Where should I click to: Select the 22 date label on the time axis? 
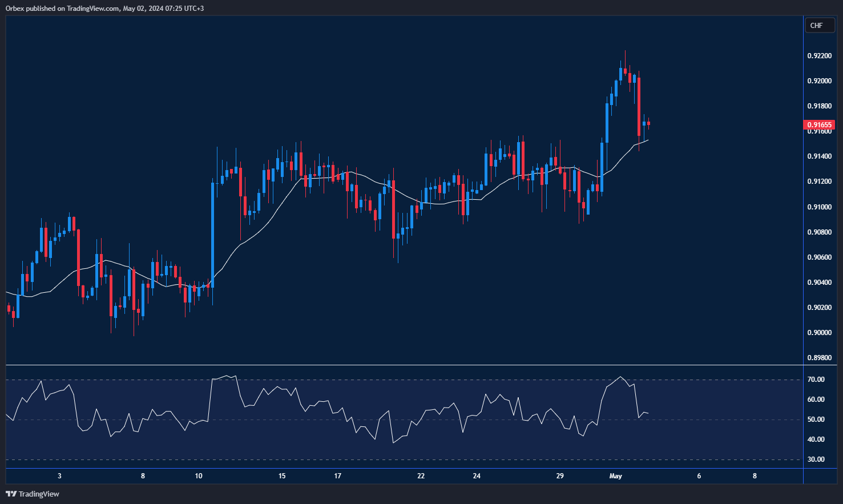pos(421,476)
